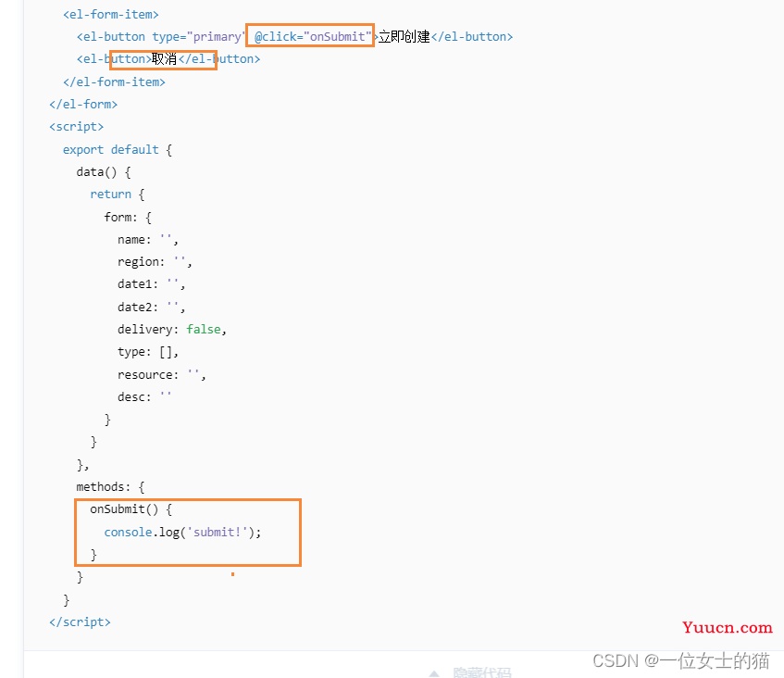Screen dimensions: 784x678
Task: Click the opening <script> tag
Action: tap(76, 127)
